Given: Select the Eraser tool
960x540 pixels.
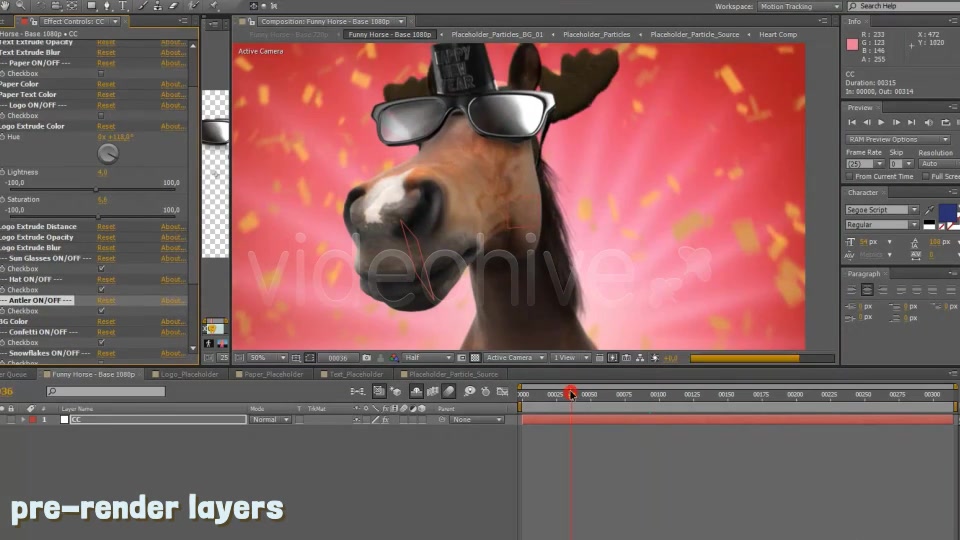Looking at the screenshot, I should point(173,6).
